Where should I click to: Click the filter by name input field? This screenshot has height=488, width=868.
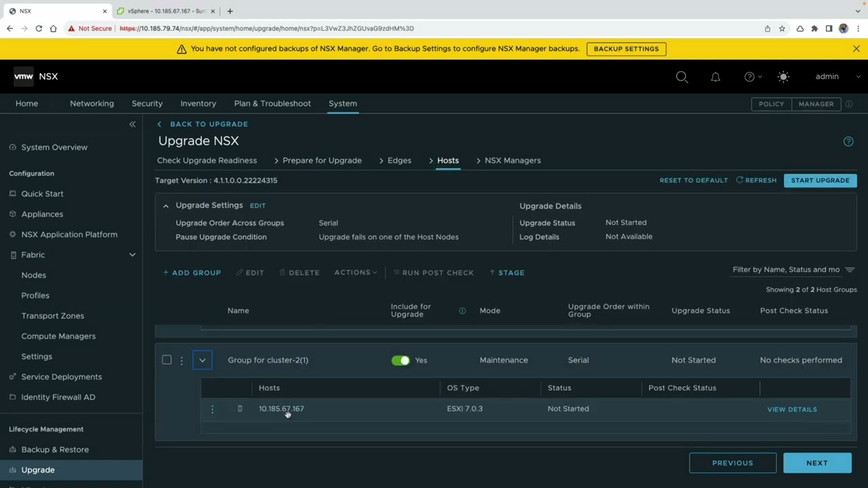785,270
